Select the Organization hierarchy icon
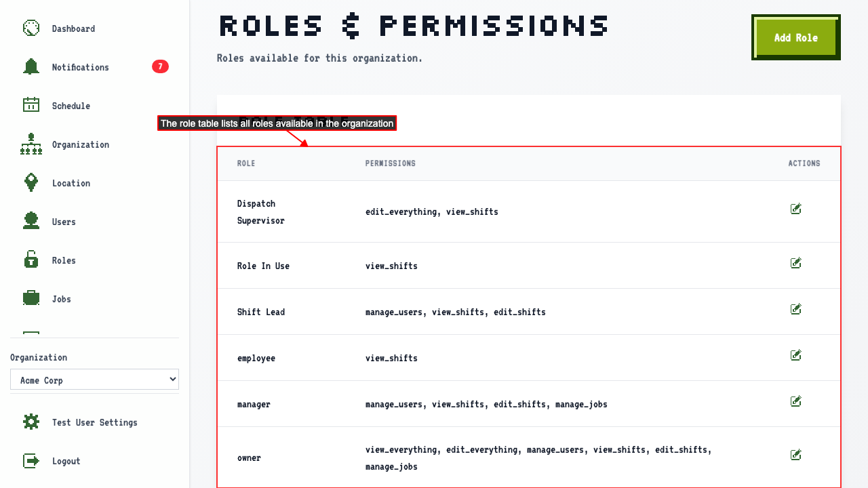The image size is (868, 488). tap(31, 144)
